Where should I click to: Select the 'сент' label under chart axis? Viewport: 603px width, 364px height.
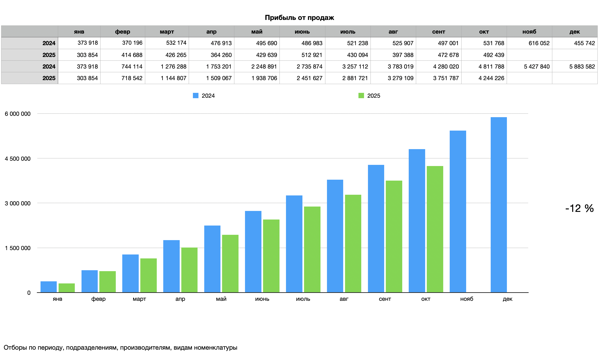pyautogui.click(x=385, y=299)
